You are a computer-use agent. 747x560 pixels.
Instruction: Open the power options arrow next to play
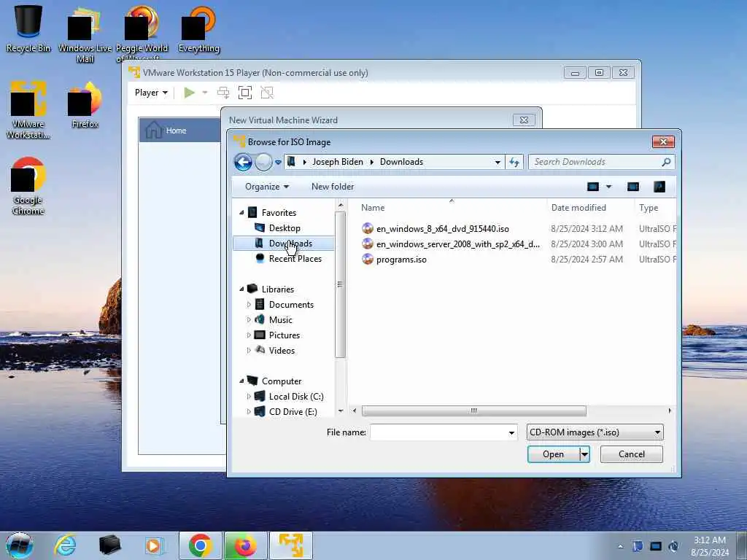[x=205, y=93]
